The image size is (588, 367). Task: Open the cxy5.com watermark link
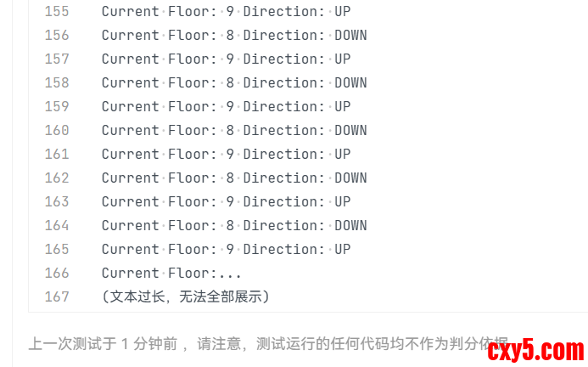pos(535,350)
